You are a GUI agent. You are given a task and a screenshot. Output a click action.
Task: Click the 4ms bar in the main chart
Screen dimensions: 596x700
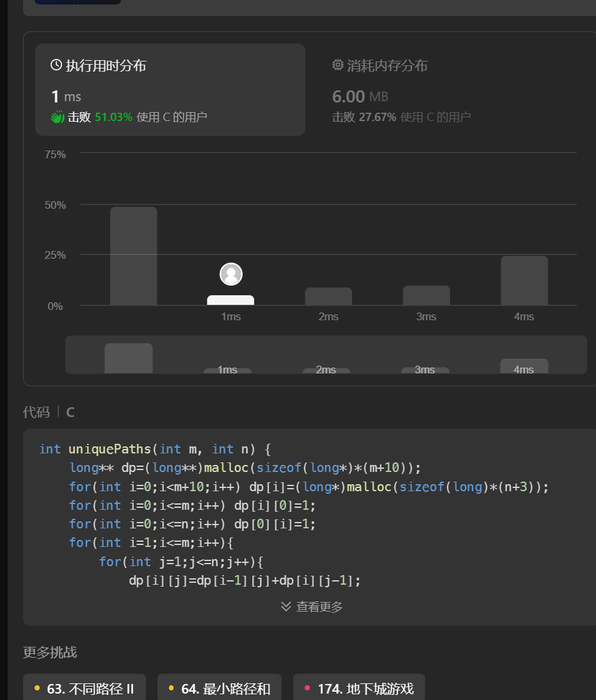pos(524,281)
